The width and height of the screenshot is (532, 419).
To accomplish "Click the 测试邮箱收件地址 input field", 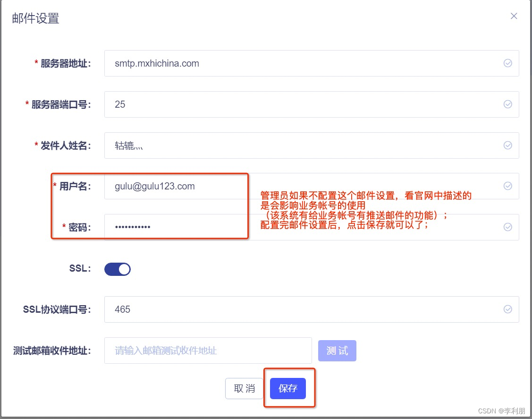I will point(208,351).
